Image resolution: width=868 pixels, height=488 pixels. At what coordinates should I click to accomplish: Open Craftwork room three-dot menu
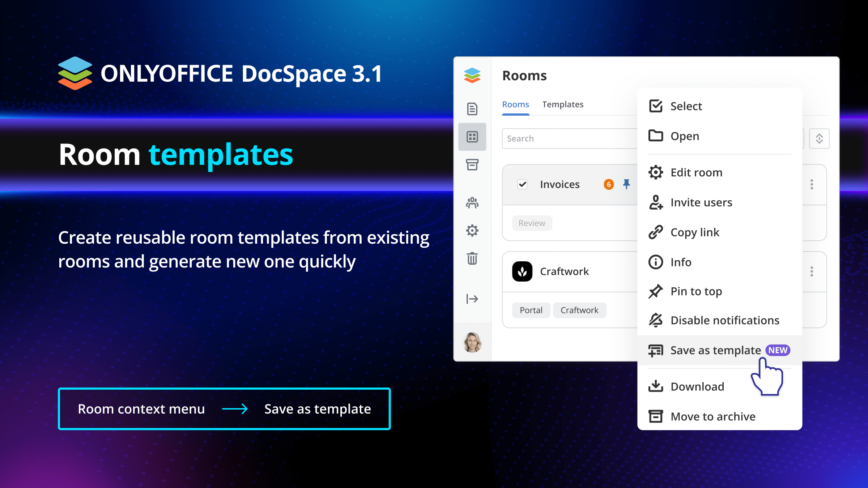[x=812, y=271]
